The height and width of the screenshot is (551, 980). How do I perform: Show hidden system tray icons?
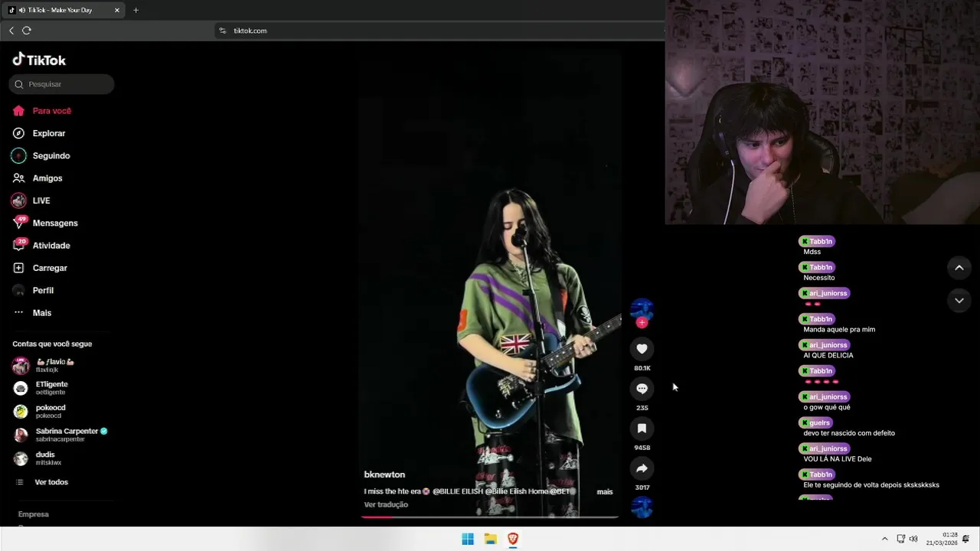point(884,539)
